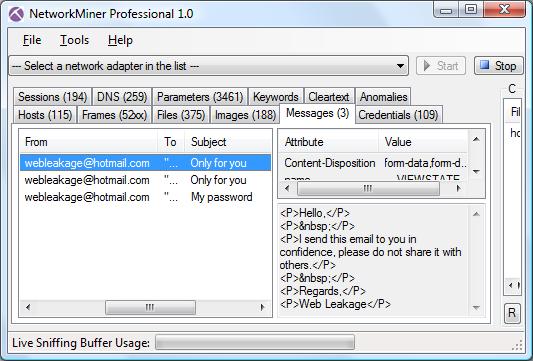The image size is (533, 361).
Task: Maximize the NetworkMiner window
Action: point(471,10)
